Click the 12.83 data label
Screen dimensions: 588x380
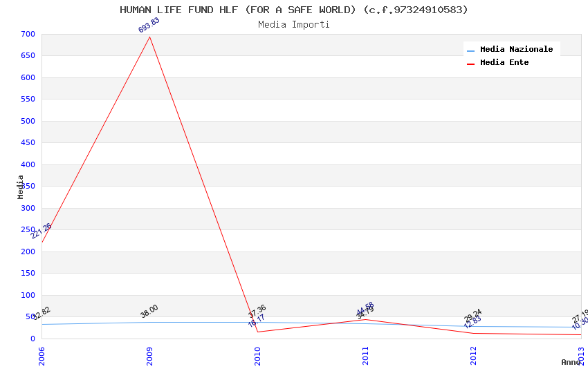pos(472,322)
